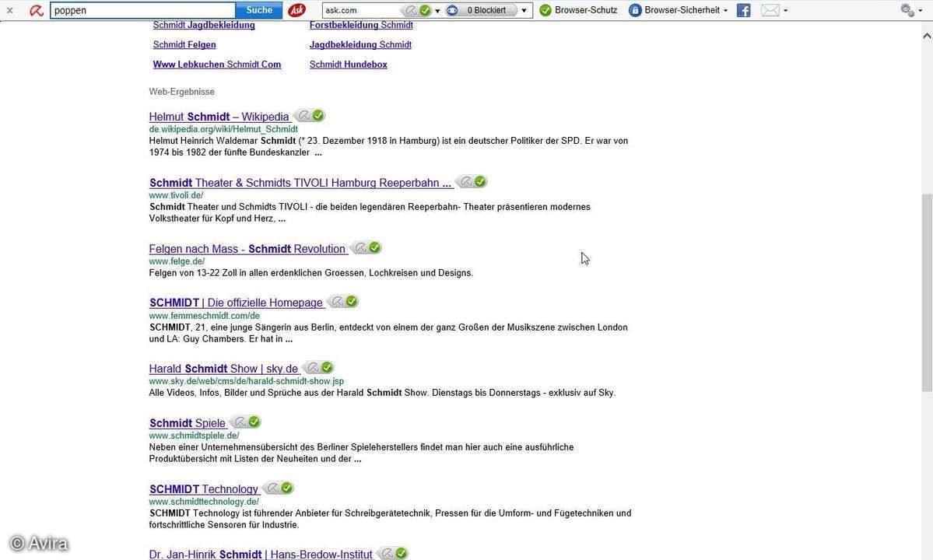Click safety badge beside Dr. Jan-Hinrik Schmidt result

[x=393, y=553]
